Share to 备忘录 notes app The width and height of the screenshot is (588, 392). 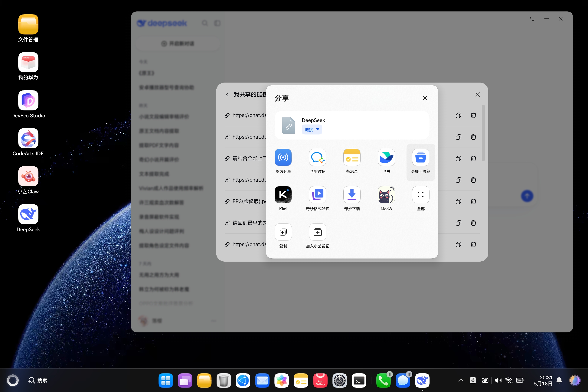pyautogui.click(x=352, y=158)
